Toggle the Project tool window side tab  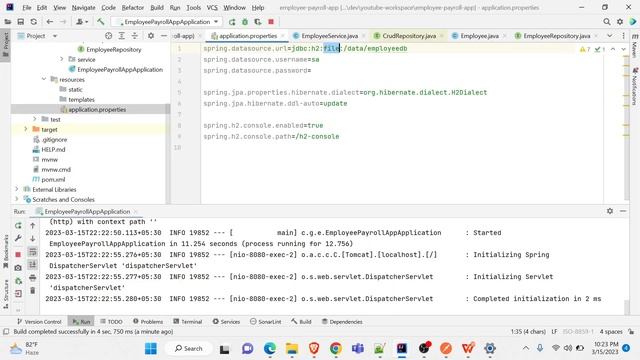click(6, 44)
